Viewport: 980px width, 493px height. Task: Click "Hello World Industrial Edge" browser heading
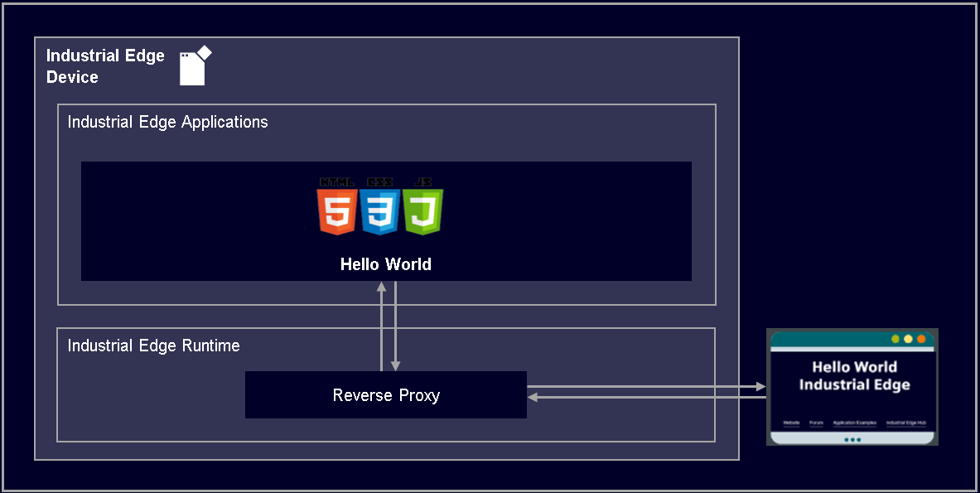tap(854, 375)
